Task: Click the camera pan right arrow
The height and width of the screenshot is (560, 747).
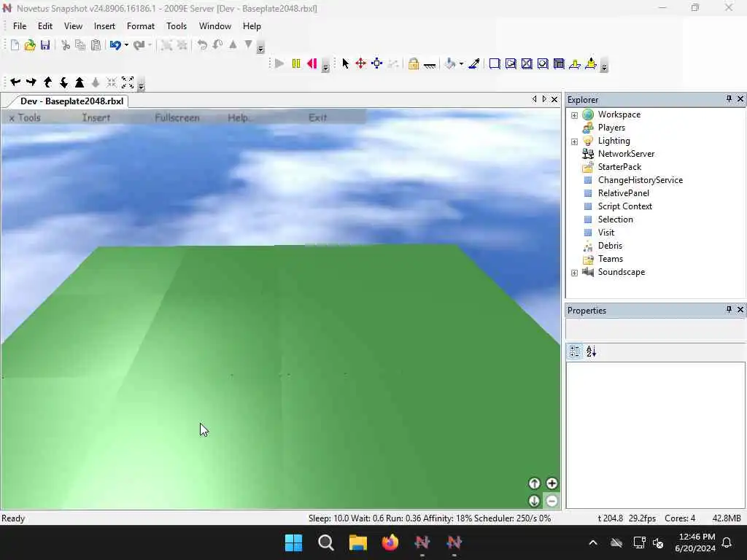Action: [x=31, y=82]
